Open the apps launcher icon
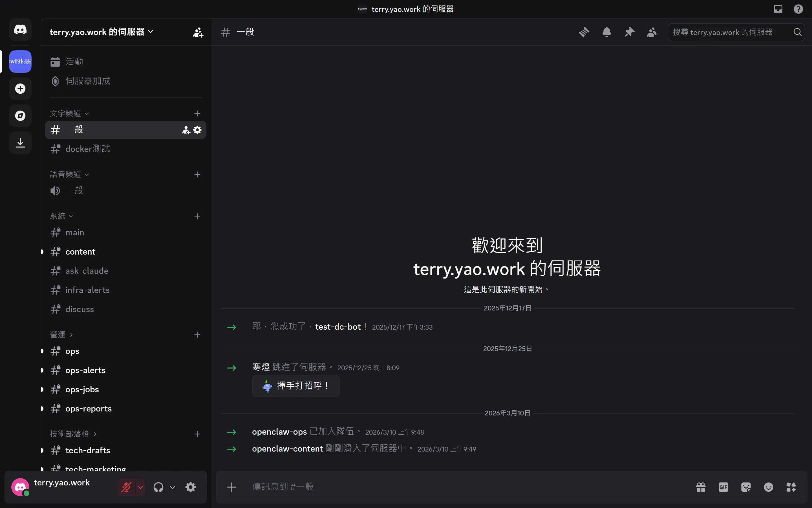Screen dimensions: 812x508 [791, 487]
